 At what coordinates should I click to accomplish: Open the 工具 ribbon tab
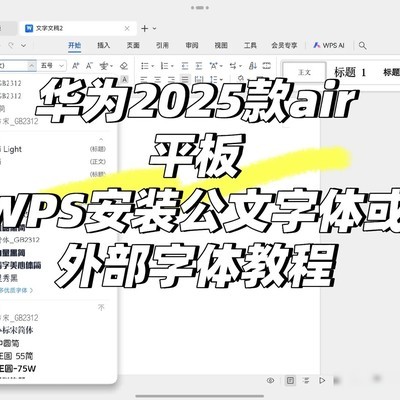coord(250,45)
